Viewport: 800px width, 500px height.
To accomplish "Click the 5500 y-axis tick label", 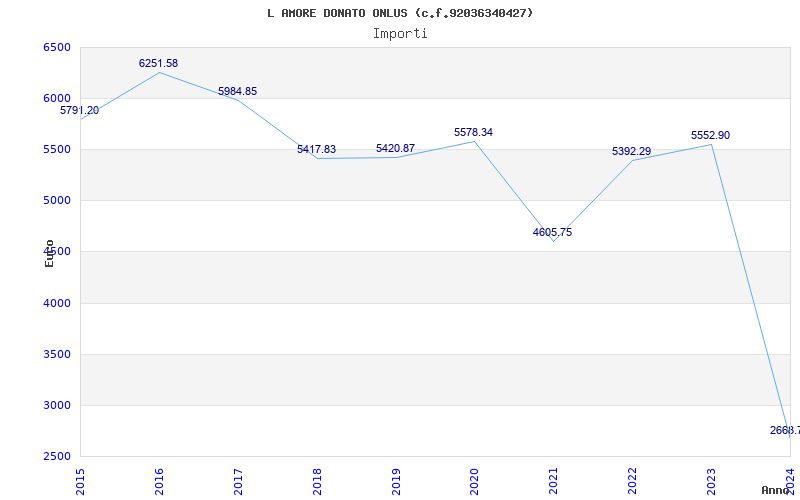I will pos(57,149).
